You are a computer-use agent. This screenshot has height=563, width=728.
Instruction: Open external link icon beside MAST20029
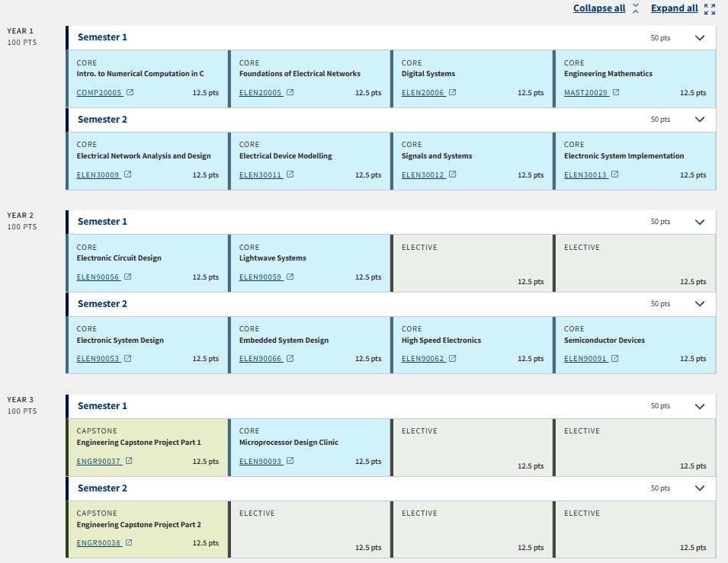[616, 93]
